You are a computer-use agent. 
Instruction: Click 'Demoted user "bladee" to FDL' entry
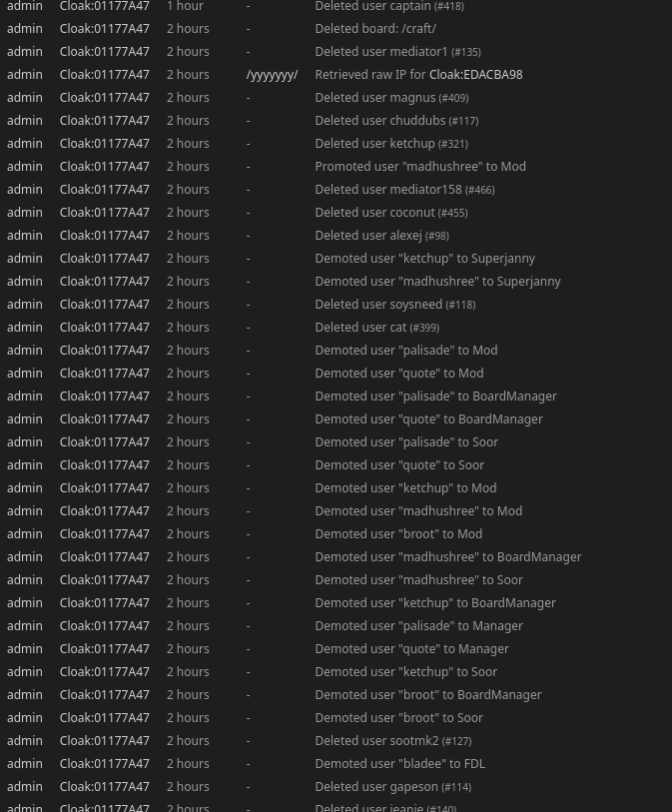400,764
